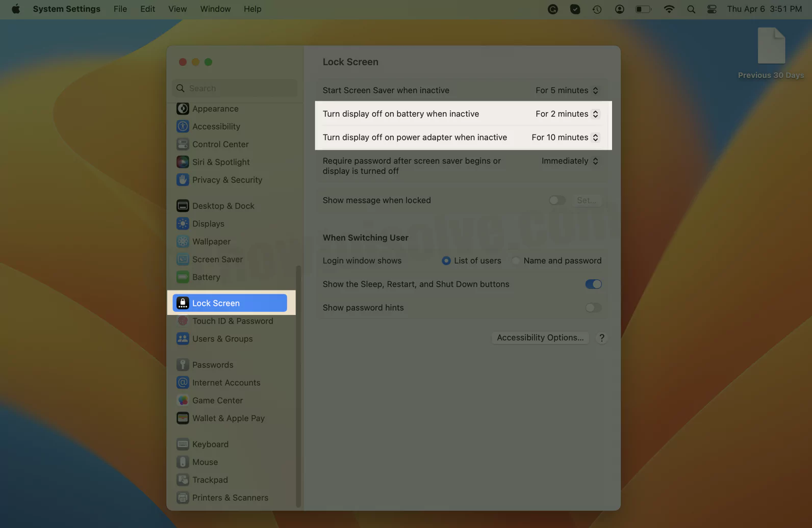
Task: Open the Edit menu
Action: point(147,9)
